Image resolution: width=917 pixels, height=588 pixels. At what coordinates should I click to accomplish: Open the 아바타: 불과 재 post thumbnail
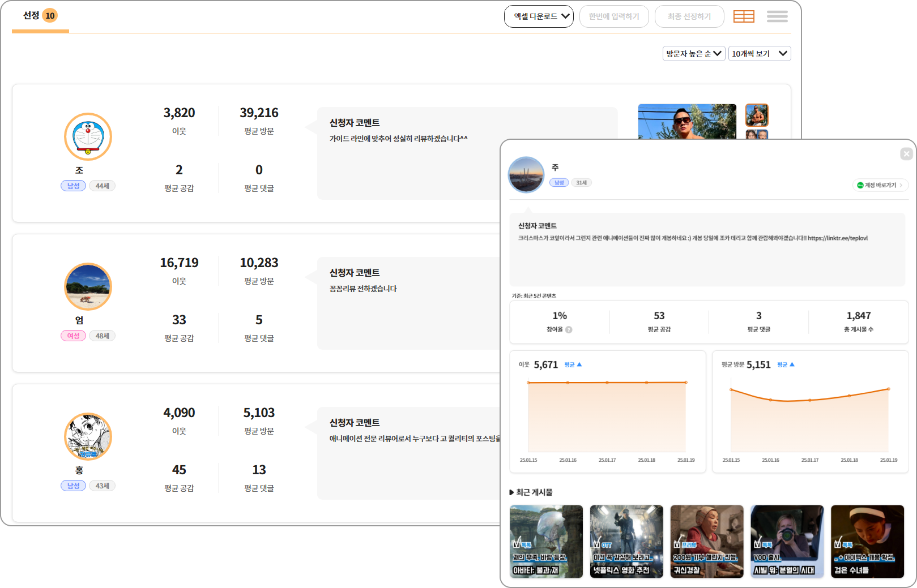click(546, 542)
